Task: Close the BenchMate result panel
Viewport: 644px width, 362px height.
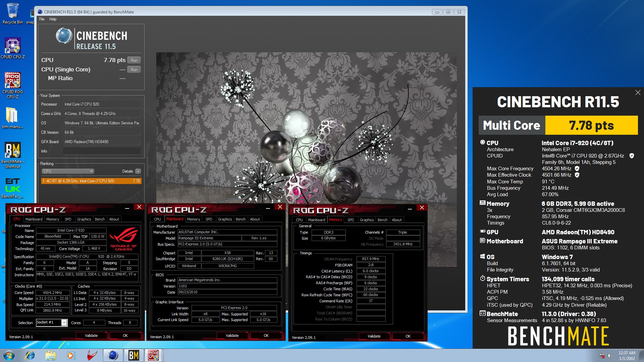Action: pos(638,93)
